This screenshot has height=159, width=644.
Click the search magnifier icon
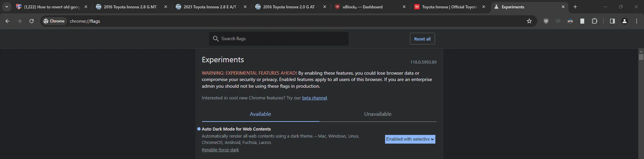(x=216, y=39)
